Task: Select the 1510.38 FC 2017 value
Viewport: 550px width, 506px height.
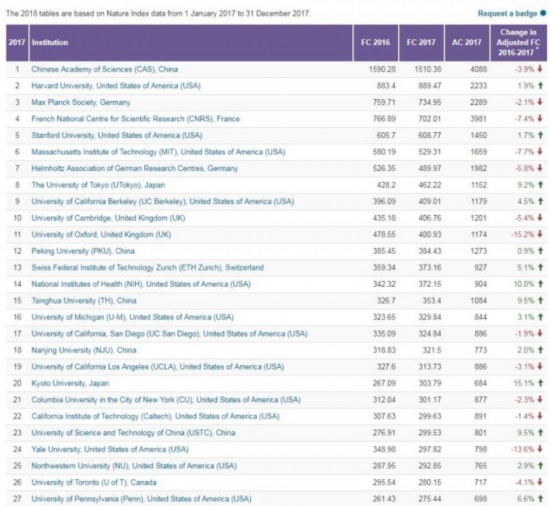Action: pyautogui.click(x=428, y=69)
